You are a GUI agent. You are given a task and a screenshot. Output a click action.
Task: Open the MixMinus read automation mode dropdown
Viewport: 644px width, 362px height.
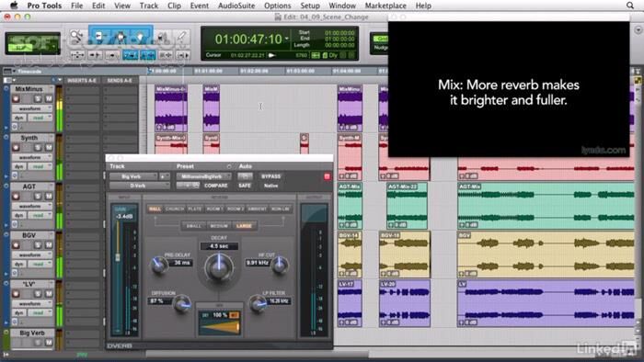tap(40, 118)
